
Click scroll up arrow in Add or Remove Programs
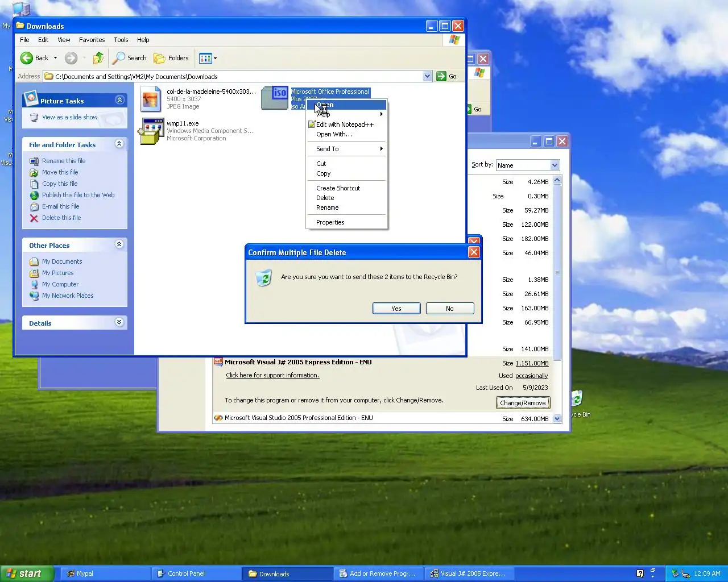click(x=557, y=180)
